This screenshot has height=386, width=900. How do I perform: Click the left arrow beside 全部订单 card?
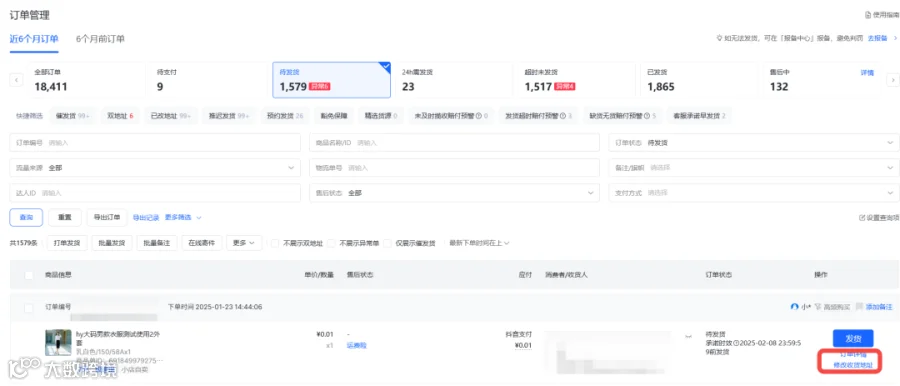(x=17, y=80)
